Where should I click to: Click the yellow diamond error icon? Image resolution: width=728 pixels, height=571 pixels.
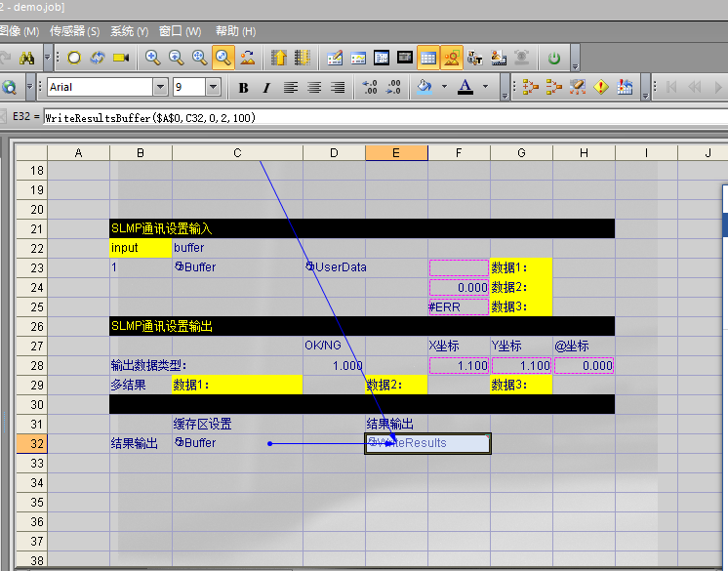601,87
